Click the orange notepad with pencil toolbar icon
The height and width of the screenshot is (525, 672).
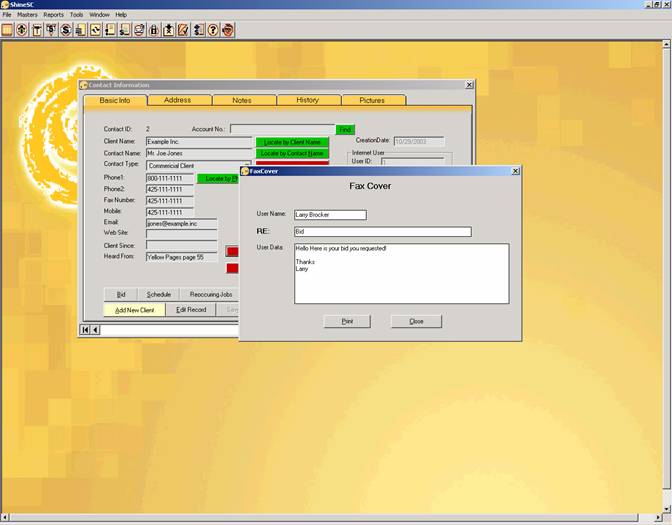[x=183, y=30]
